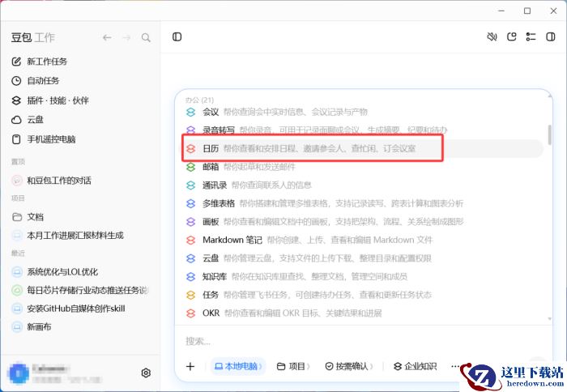The width and height of the screenshot is (567, 392).
Task: Open project 本月工作进展汇报材料生成
Action: click(67, 236)
